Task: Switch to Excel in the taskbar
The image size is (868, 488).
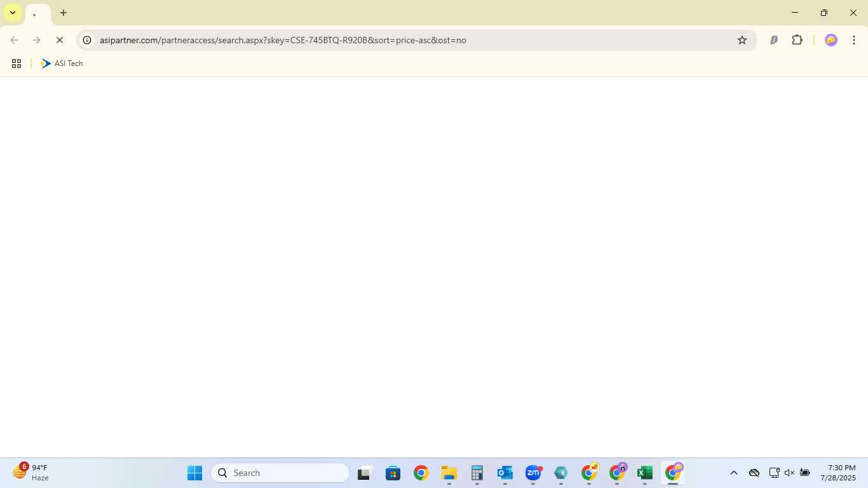Action: (645, 473)
